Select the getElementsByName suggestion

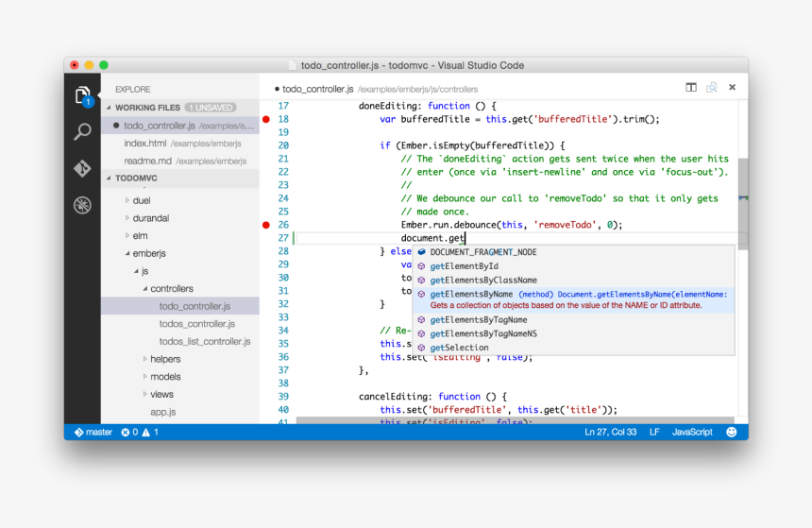573,300
